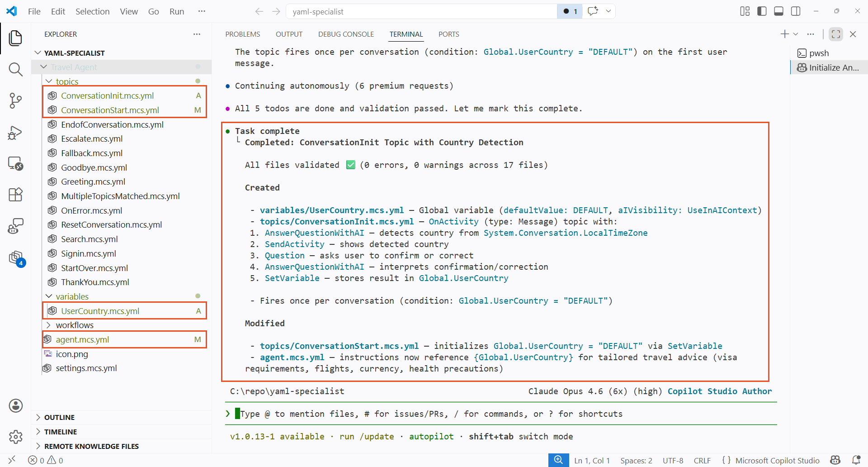Open the Source Control view
Viewport: 868px width, 467px height.
15,100
